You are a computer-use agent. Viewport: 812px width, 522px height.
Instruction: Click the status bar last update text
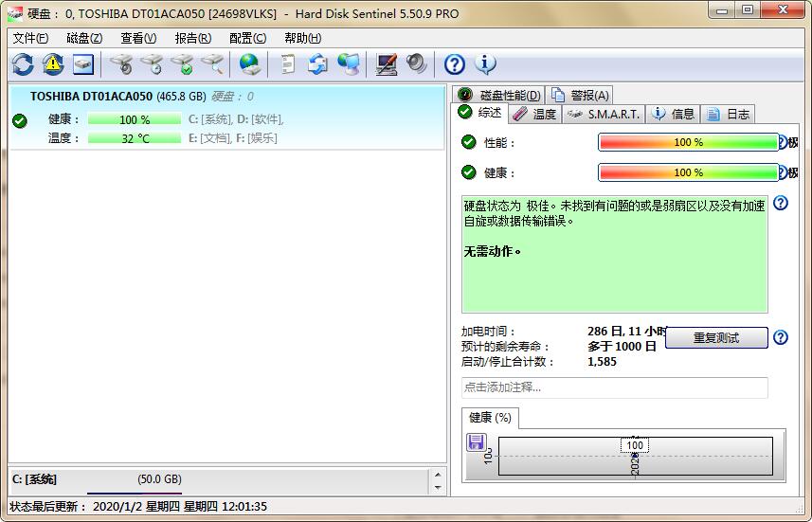[x=138, y=507]
